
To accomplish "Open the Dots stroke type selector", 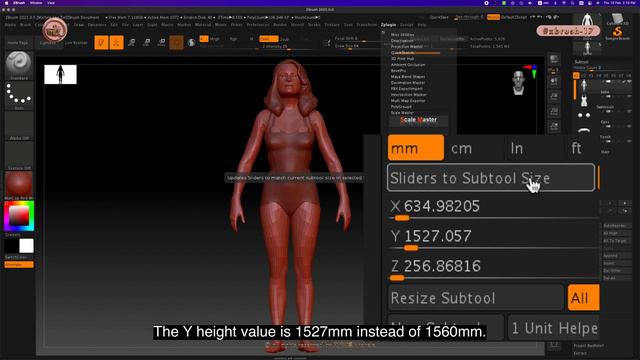I will [x=18, y=95].
